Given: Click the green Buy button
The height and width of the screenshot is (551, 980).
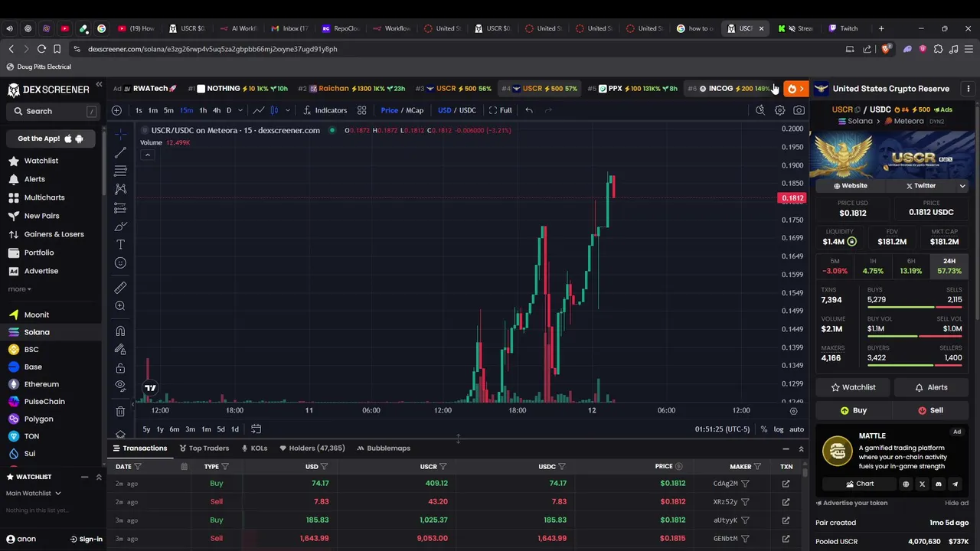Looking at the screenshot, I should point(854,411).
